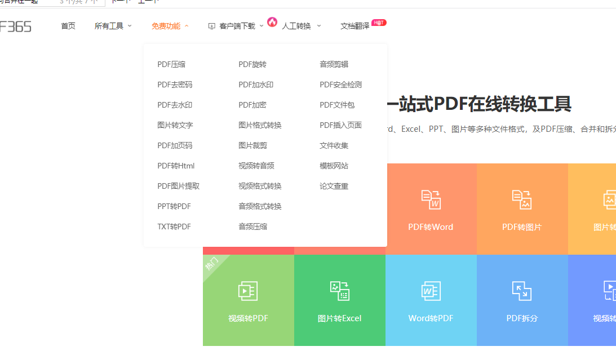Choose PDF文件包 from the dropdown

click(x=337, y=105)
